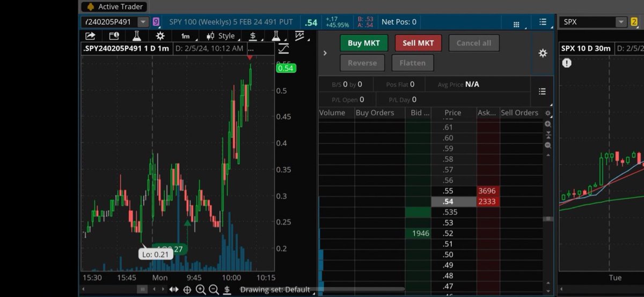Click the Reverse button
This screenshot has width=644, height=297.
(x=362, y=63)
